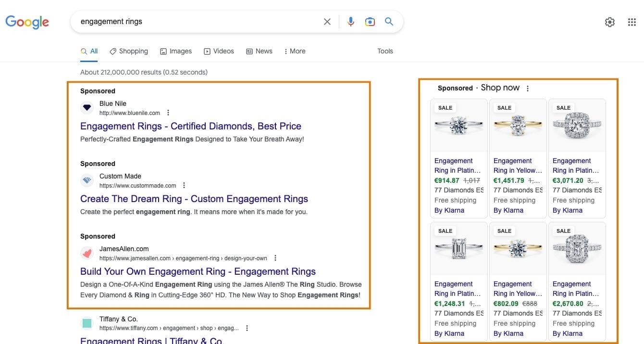This screenshot has height=344, width=644.
Task: Open the Tiffany & Co. engagement rings result
Action: [x=151, y=340]
